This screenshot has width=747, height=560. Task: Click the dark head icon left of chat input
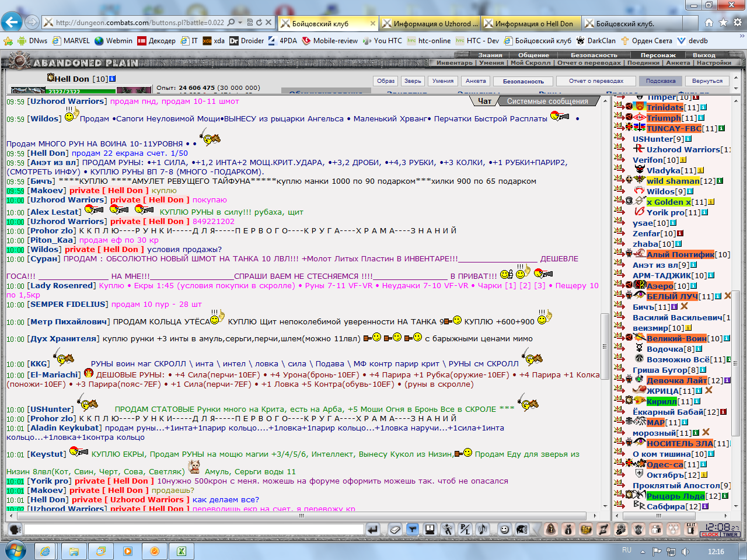coord(15,529)
